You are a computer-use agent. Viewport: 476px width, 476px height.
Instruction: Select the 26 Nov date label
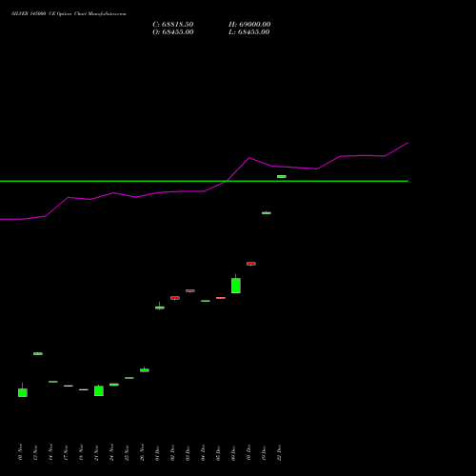(142, 452)
